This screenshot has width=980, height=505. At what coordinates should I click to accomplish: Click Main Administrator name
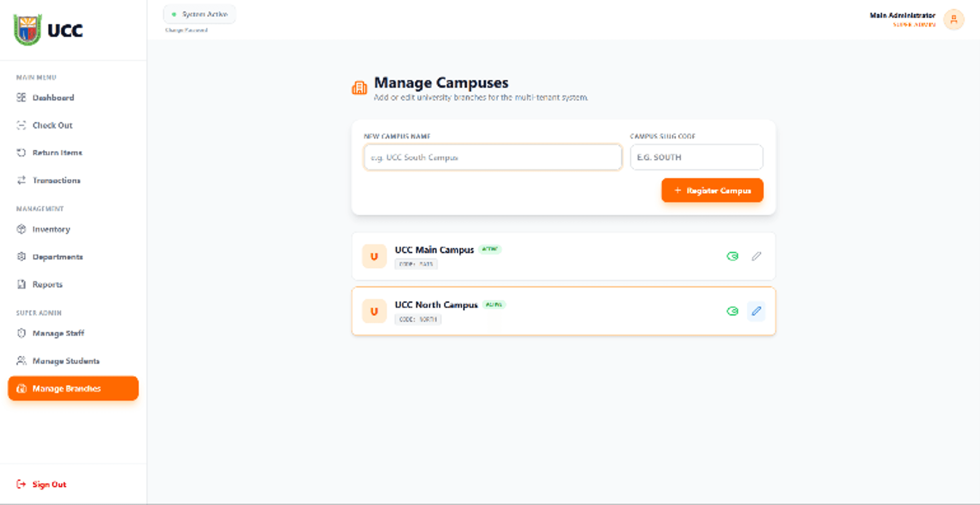tap(902, 15)
